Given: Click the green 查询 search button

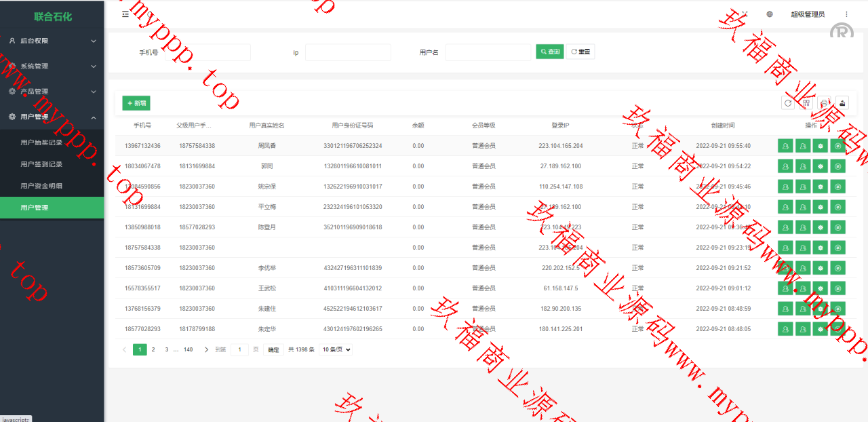Looking at the screenshot, I should coord(549,52).
